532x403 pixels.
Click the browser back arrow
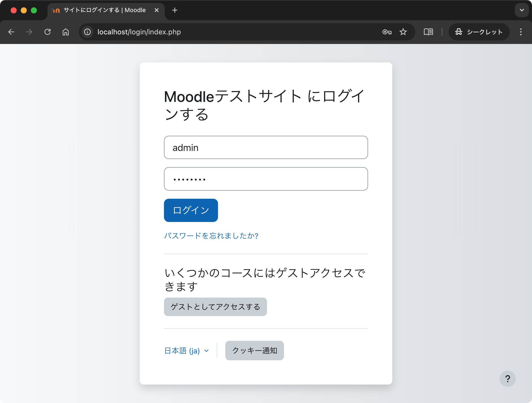coord(11,32)
